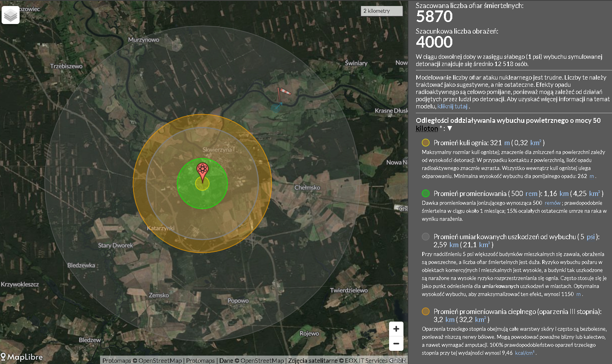612x364 pixels.
Task: Click the 'rem' unit link after 500
Action: click(531, 194)
